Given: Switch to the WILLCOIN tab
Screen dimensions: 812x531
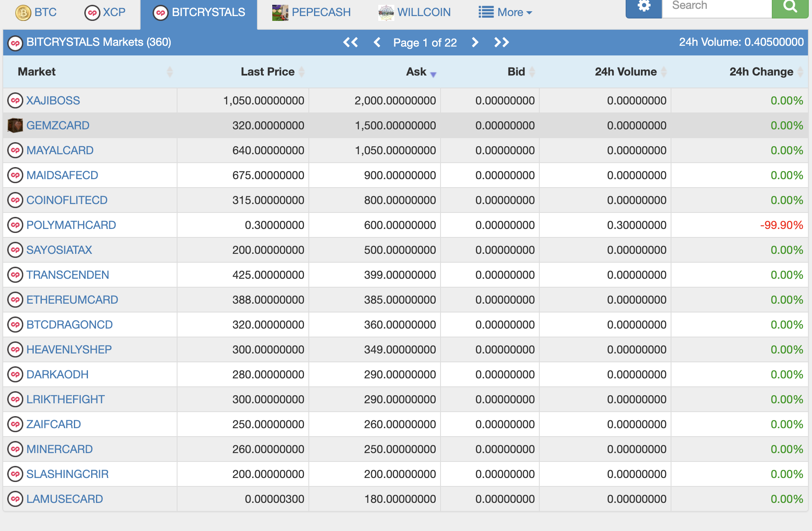Looking at the screenshot, I should tap(414, 13).
